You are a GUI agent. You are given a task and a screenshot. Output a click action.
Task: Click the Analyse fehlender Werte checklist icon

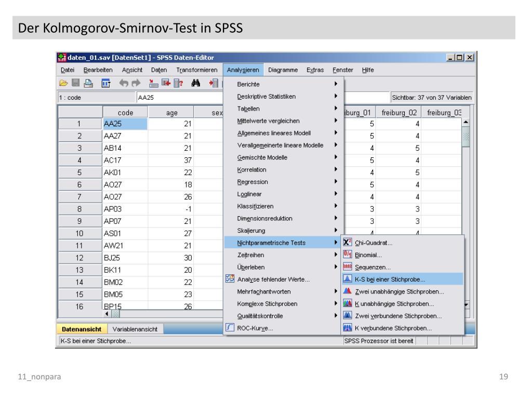[230, 279]
